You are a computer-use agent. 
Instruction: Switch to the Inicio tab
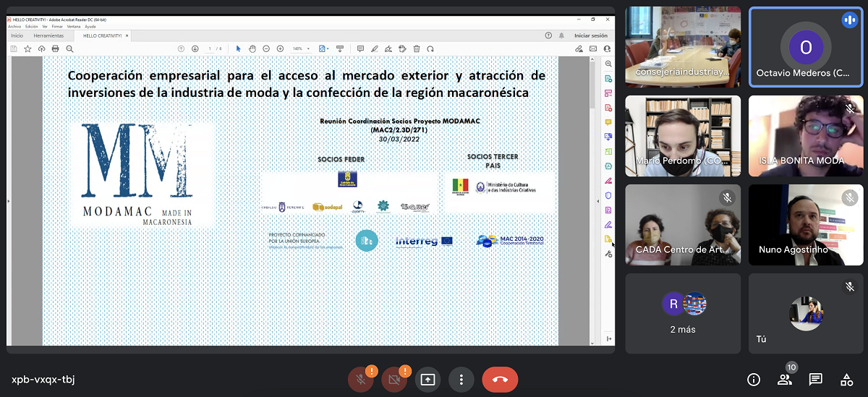point(17,35)
